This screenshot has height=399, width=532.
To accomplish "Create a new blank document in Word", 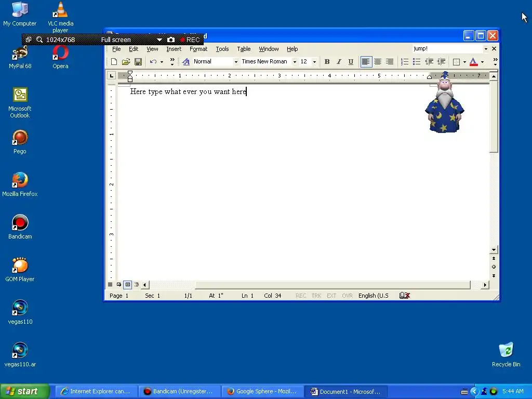I will tap(114, 62).
